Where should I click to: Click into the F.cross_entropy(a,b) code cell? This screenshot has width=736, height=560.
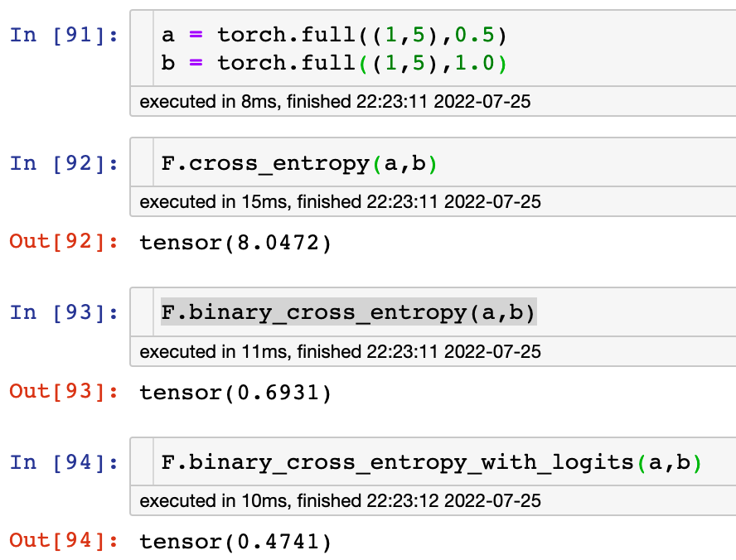point(298,163)
